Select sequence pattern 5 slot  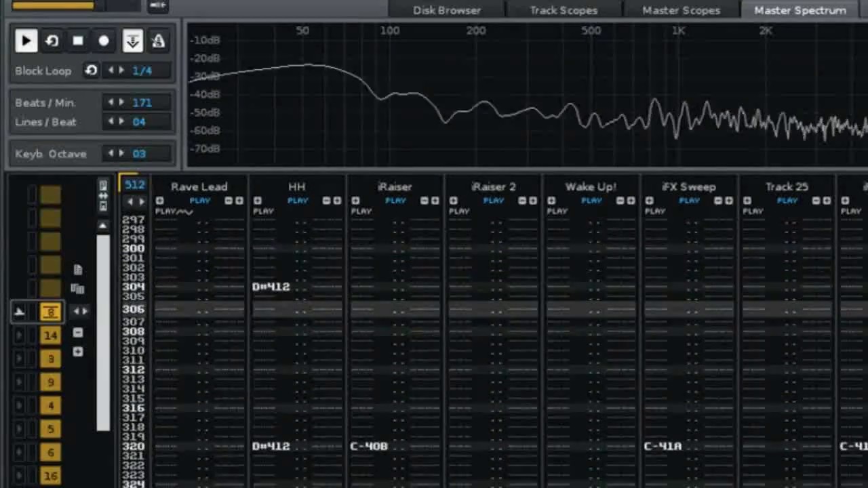tap(50, 429)
